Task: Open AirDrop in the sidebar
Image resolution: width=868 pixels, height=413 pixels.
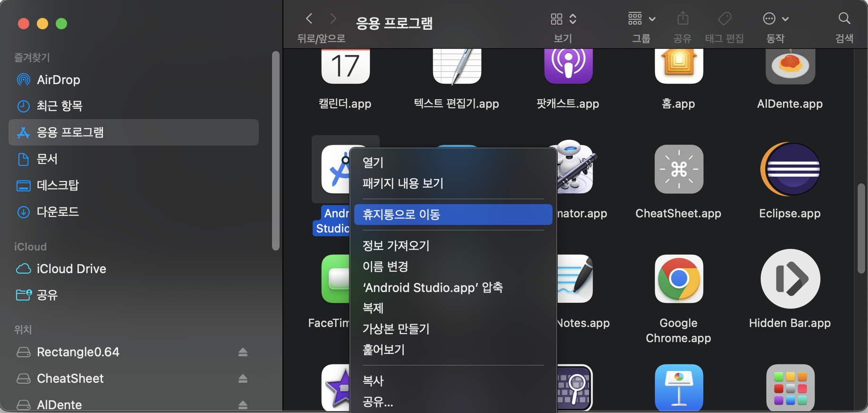Action: [134, 79]
